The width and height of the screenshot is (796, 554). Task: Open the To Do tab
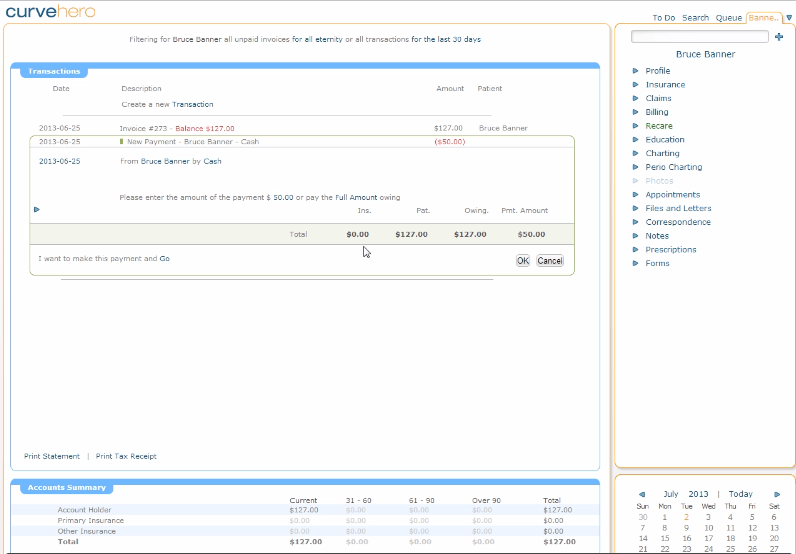click(x=664, y=18)
